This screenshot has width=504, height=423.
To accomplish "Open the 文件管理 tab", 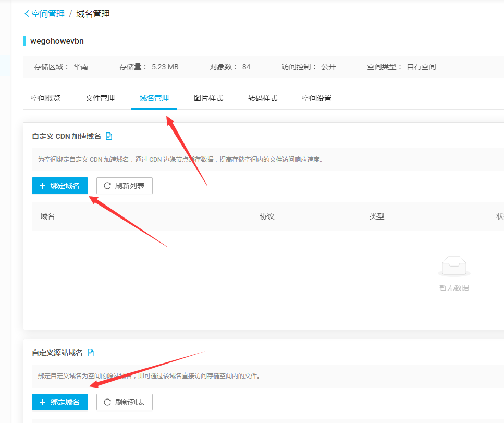I will [100, 98].
